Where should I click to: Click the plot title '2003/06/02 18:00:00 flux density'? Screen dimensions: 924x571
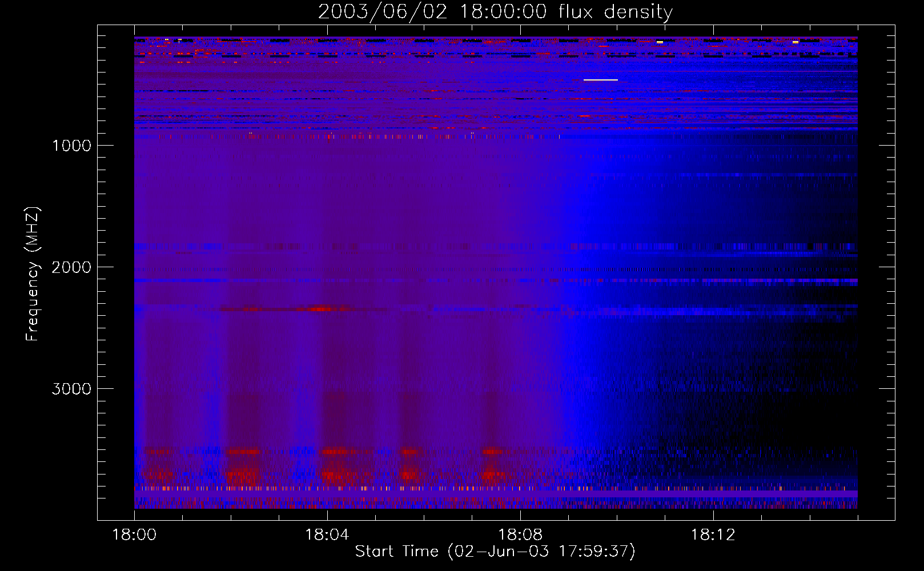click(x=495, y=12)
